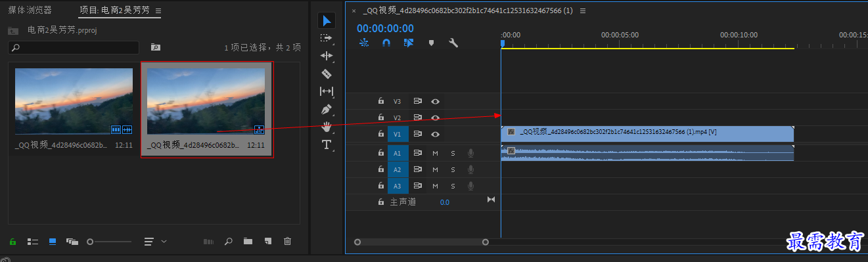Toggle lock on track V1
The image size is (868, 262).
click(x=380, y=134)
